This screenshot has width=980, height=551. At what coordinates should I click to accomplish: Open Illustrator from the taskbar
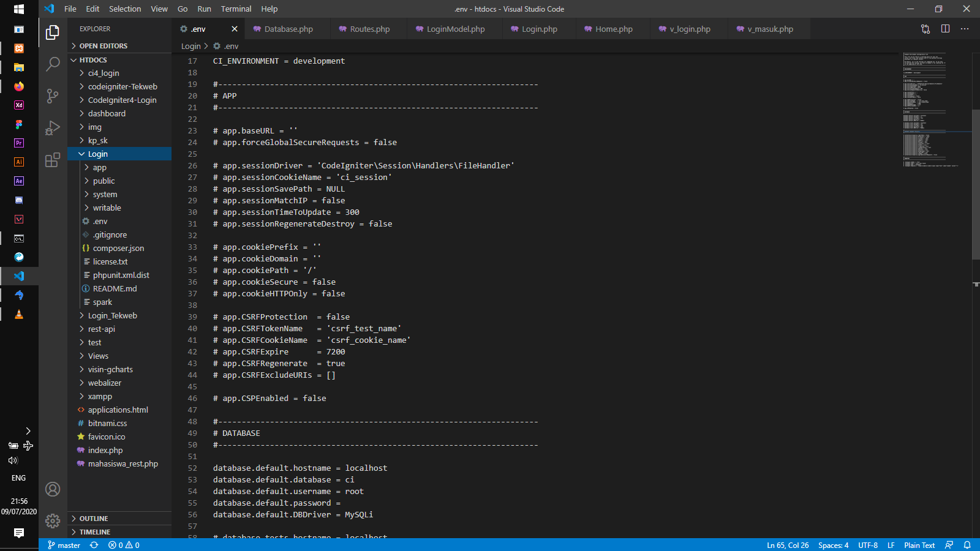[19, 162]
